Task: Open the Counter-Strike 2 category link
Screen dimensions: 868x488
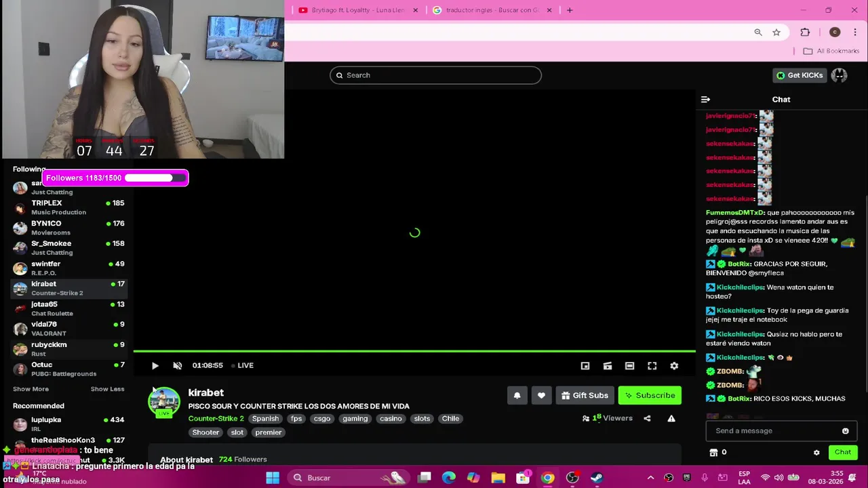Action: [x=216, y=418]
